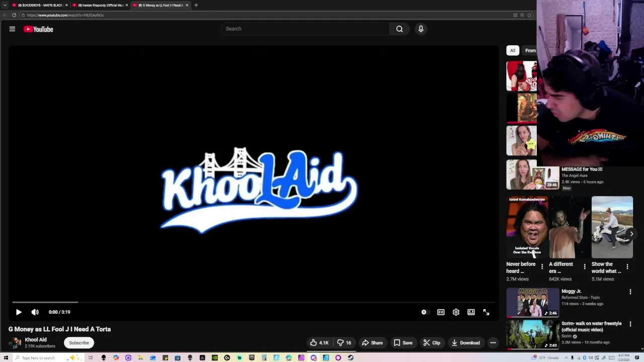Image resolution: width=644 pixels, height=362 pixels.
Task: Bookmark the page with the star icon
Action: click(529, 15)
